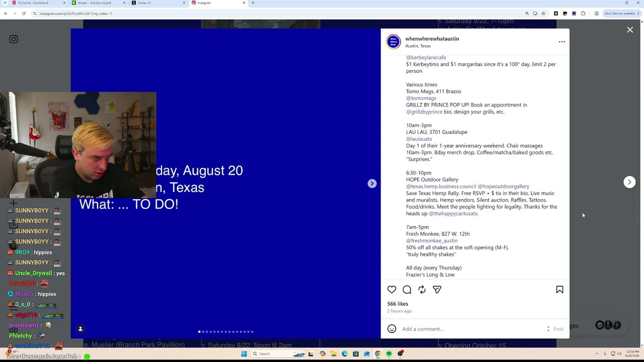Click the Post comment button
Screen dimensions: 644x362
[558, 329]
